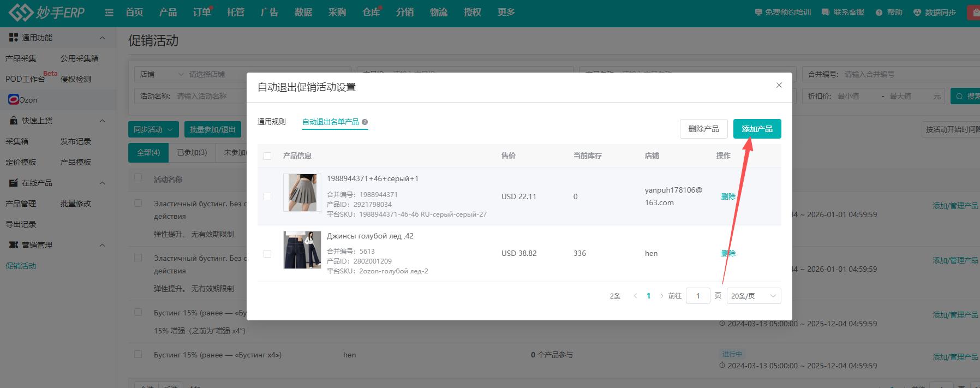Screen dimensions: 980x388
Task: Click the 联系客服 customer service icon
Action: (826, 13)
